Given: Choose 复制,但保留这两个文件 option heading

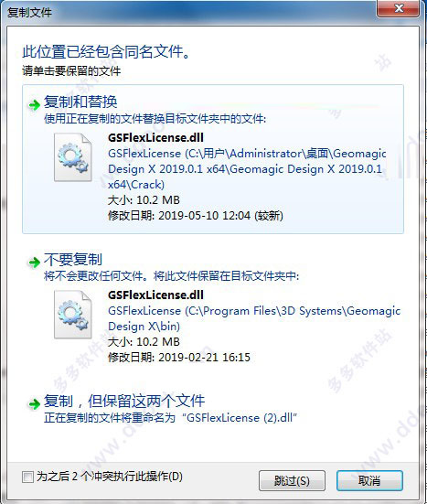Looking at the screenshot, I should (124, 401).
